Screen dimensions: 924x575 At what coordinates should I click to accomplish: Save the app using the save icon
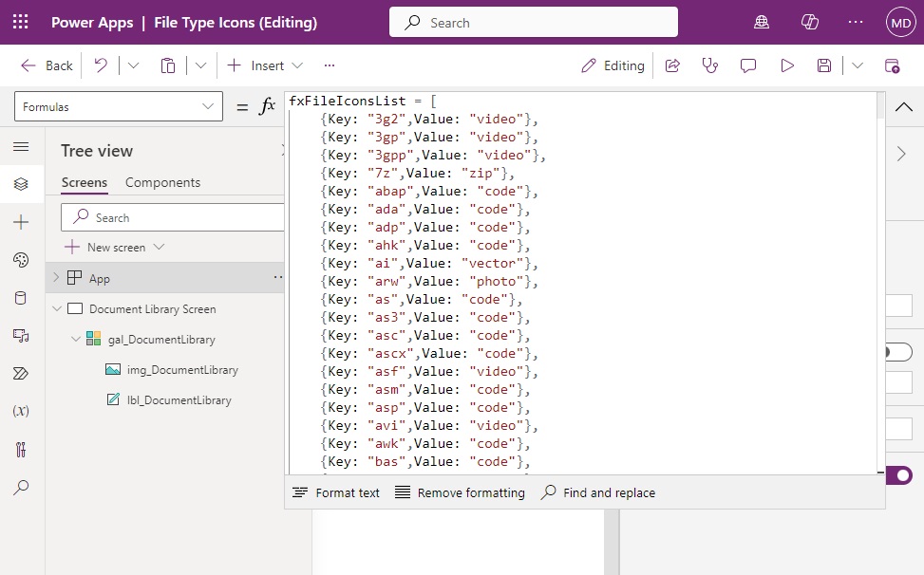[822, 65]
